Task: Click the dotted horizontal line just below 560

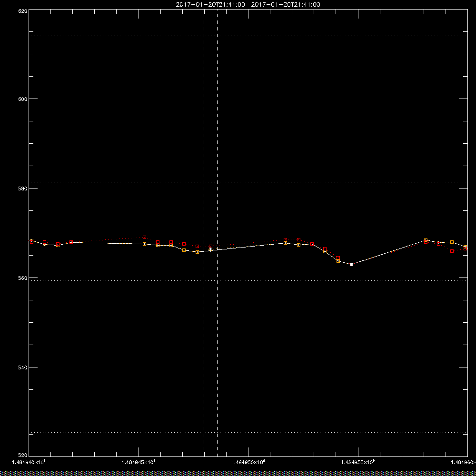Action: coord(248,280)
